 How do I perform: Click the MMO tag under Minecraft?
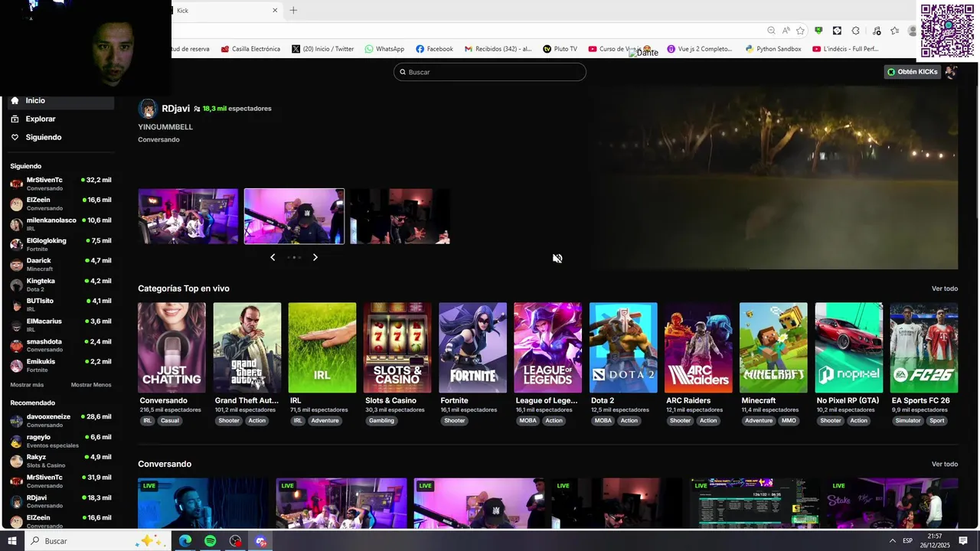pos(789,420)
